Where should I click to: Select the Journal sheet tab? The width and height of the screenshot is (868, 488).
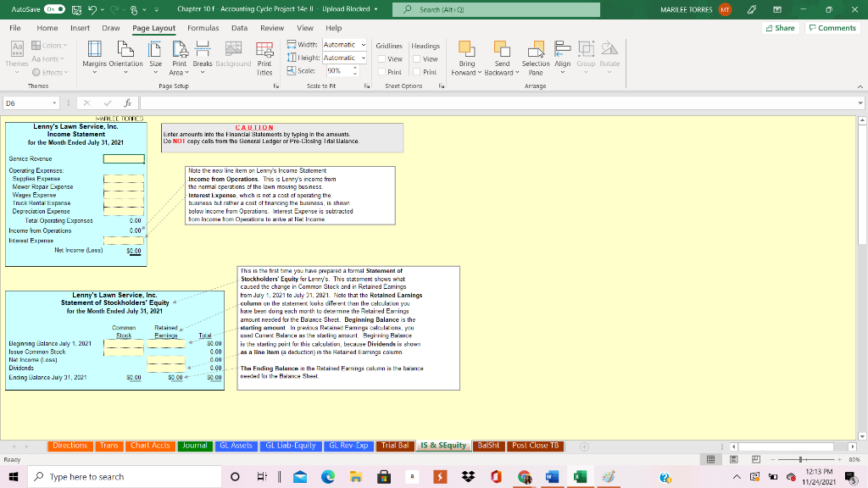(x=194, y=445)
